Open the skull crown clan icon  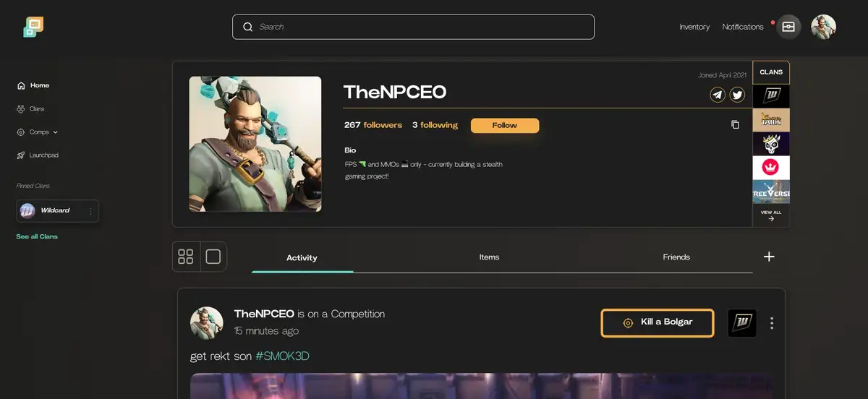pyautogui.click(x=771, y=144)
